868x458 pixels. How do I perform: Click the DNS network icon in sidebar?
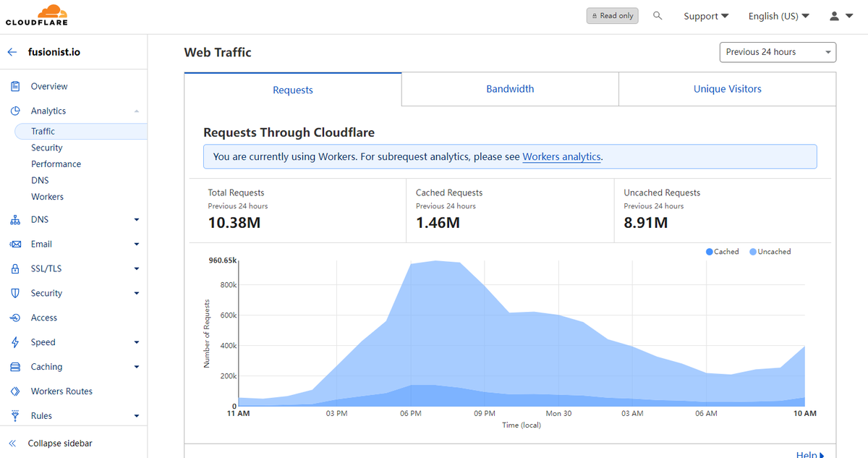(15, 219)
